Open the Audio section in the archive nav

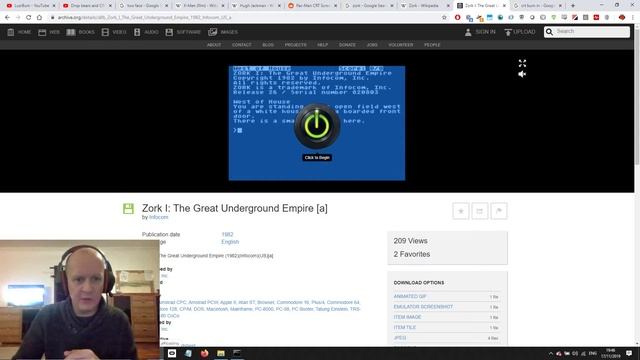(146, 32)
